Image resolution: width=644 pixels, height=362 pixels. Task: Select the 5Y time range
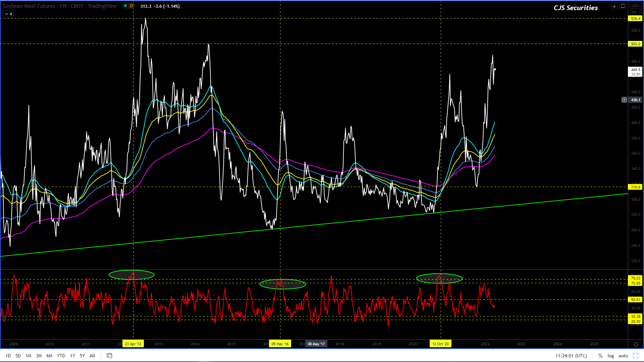[82, 356]
